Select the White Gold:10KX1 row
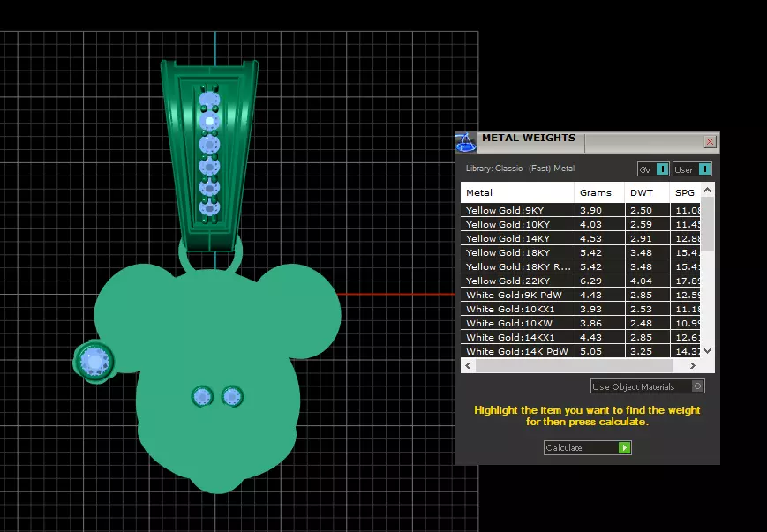The width and height of the screenshot is (767, 532). tap(581, 310)
